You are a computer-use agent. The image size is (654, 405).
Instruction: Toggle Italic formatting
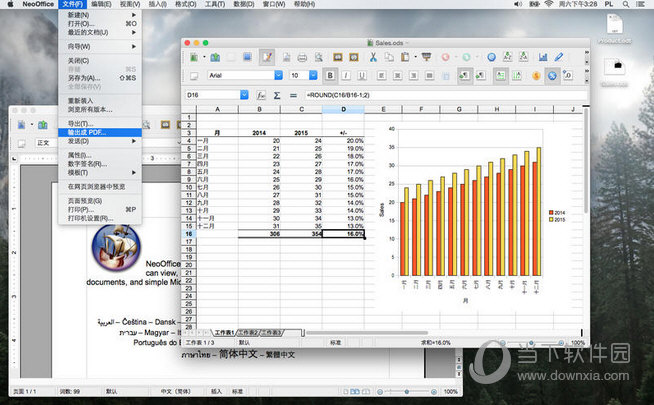click(x=346, y=75)
